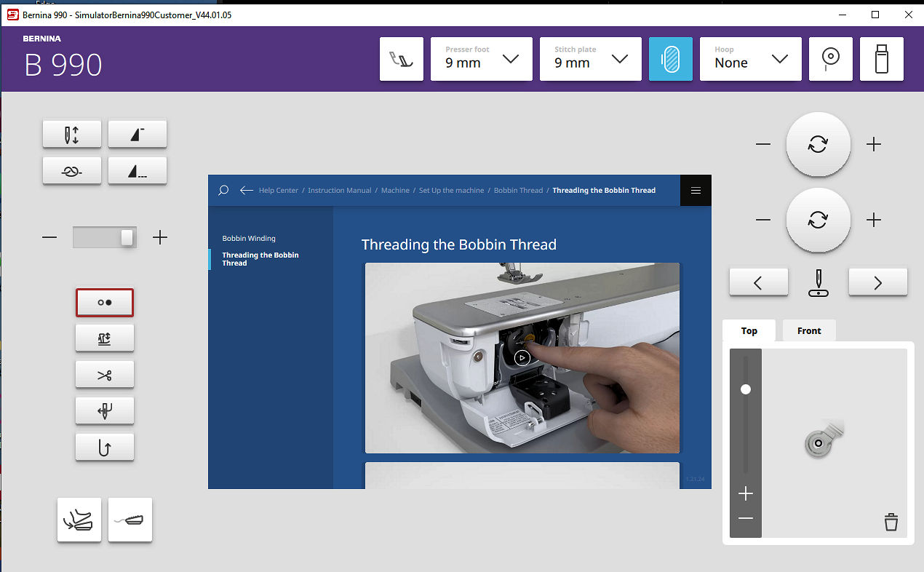Click minus beside lower multifunction knob
The width and height of the screenshot is (924, 572).
pos(762,220)
